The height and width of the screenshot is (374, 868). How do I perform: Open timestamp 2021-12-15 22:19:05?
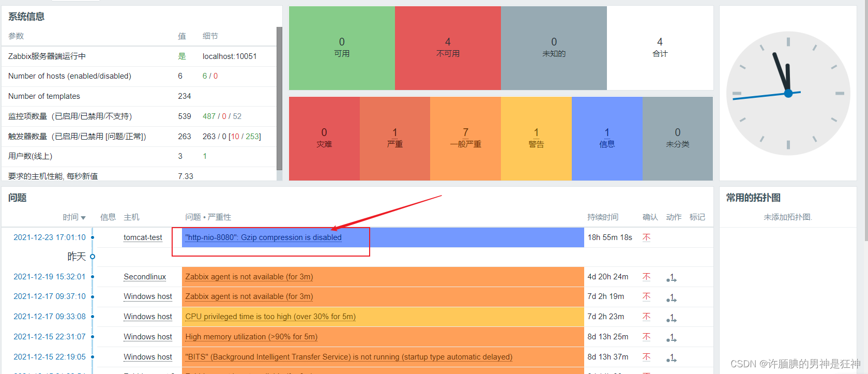click(50, 357)
